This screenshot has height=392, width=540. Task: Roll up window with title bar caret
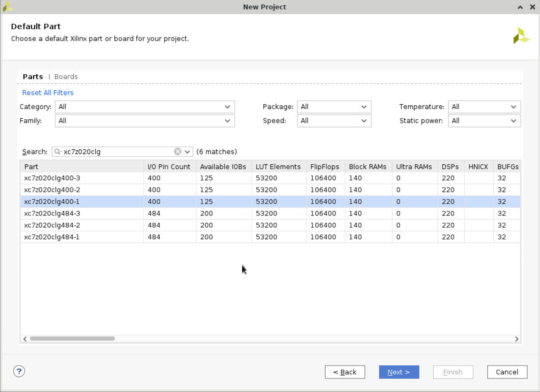(x=520, y=7)
